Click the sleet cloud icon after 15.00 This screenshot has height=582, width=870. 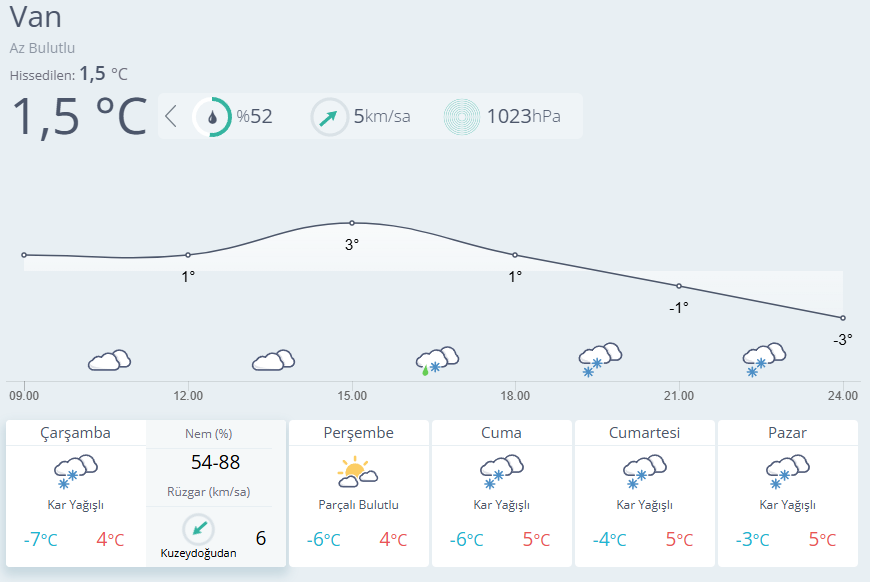pos(436,361)
